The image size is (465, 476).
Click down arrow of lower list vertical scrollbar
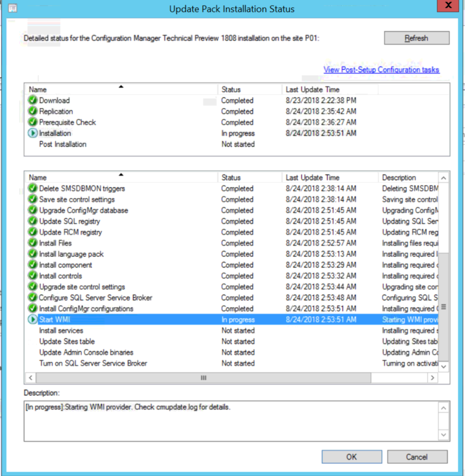tap(443, 367)
